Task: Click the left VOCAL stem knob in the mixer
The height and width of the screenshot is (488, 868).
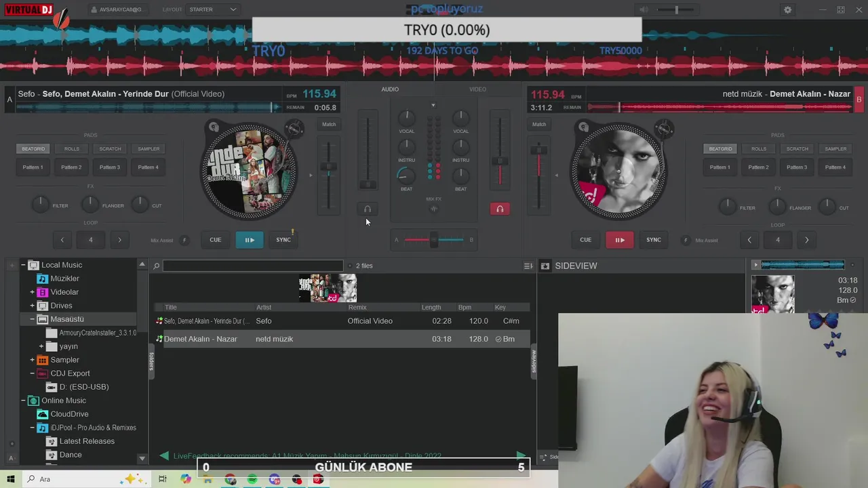Action: [406, 118]
